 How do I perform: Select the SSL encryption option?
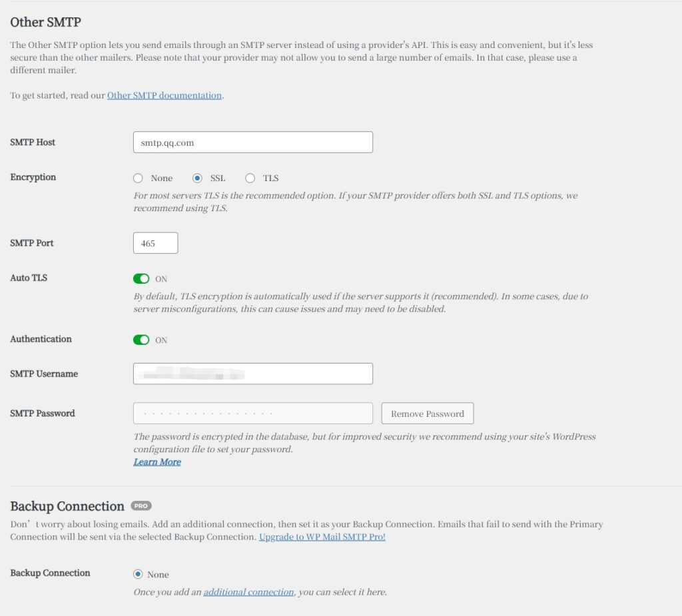click(x=197, y=178)
